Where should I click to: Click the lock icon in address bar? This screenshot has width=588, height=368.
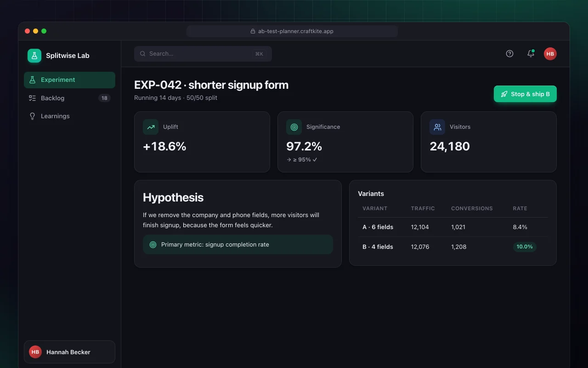pos(253,31)
